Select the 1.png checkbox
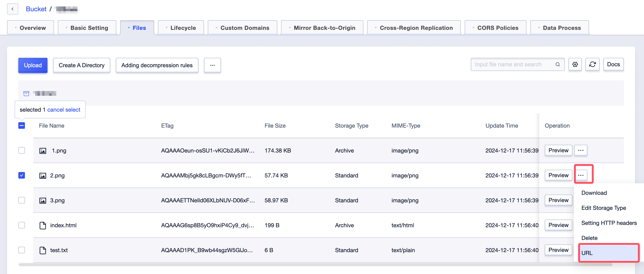This screenshot has height=274, width=644. click(x=22, y=150)
